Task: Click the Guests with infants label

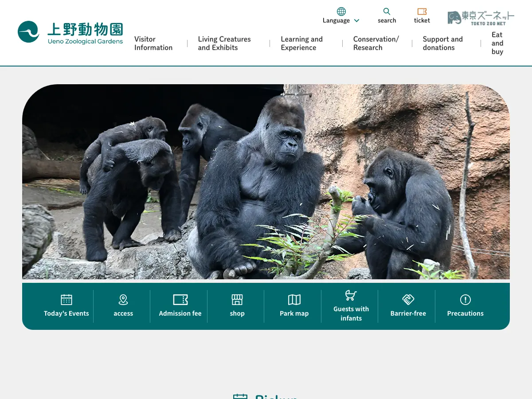Action: coord(351,313)
